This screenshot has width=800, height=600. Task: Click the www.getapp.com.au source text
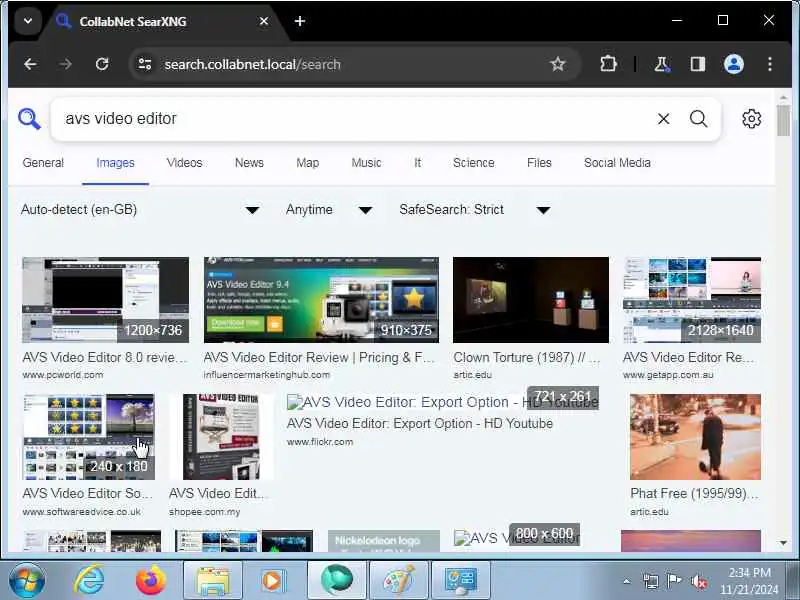tap(668, 375)
